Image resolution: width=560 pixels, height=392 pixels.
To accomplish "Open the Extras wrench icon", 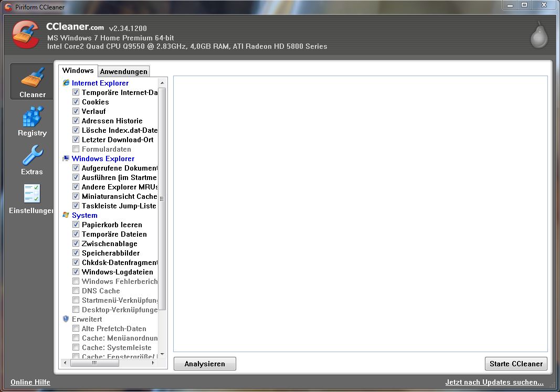I will coord(33,155).
